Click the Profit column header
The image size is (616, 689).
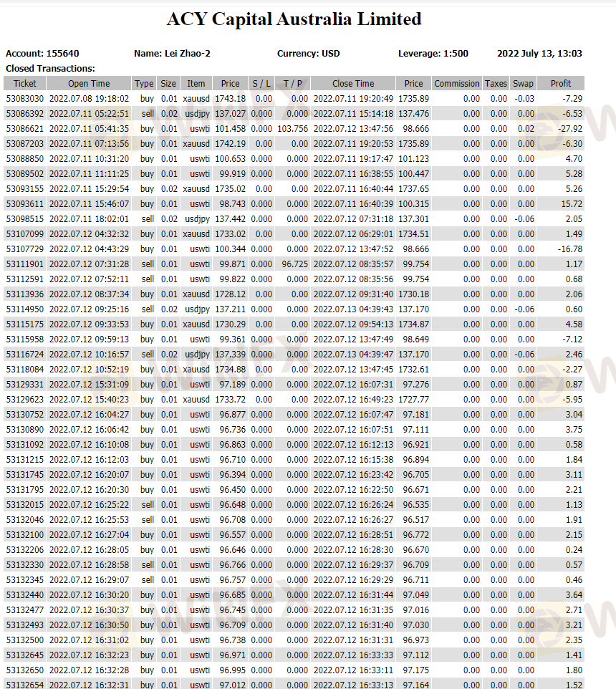tap(561, 84)
